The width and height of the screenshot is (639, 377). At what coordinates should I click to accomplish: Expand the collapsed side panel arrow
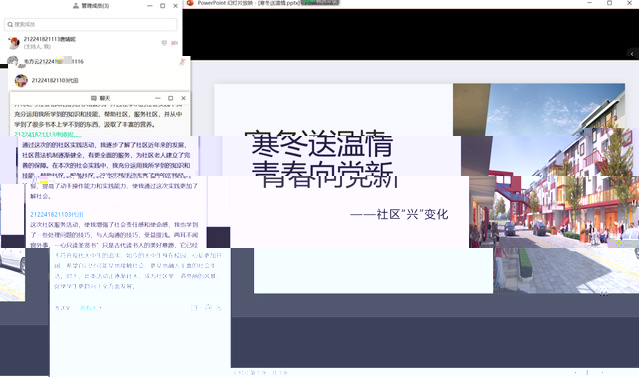click(632, 53)
